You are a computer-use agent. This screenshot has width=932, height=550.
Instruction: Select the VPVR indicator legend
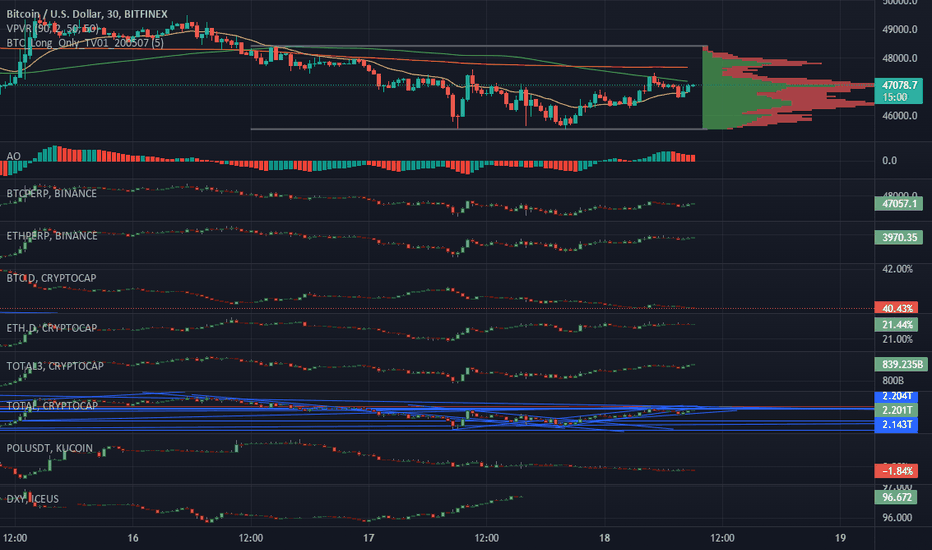click(x=52, y=28)
